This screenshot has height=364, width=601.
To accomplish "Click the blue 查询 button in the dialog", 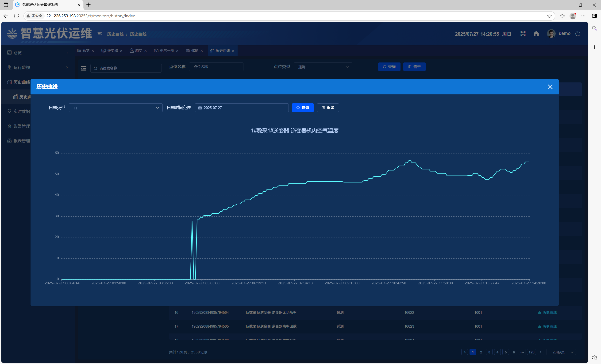I will pyautogui.click(x=302, y=108).
